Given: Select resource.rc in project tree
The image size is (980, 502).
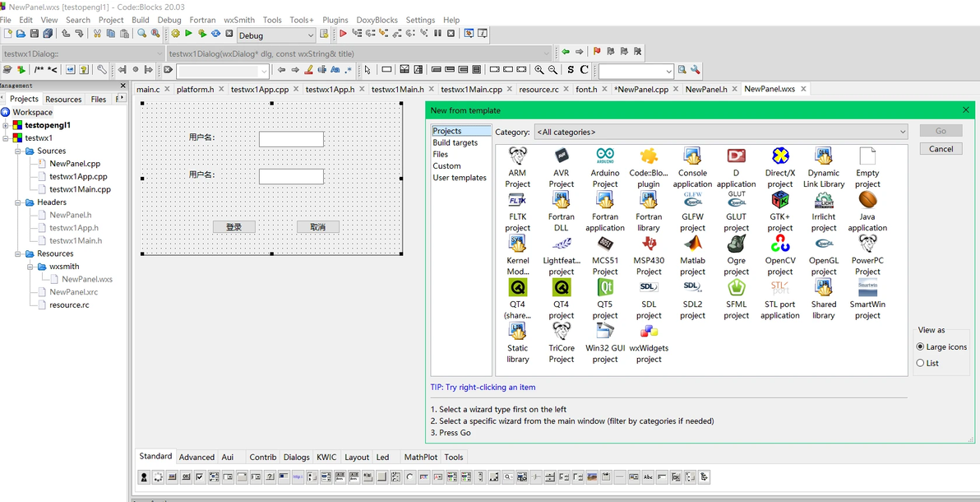Looking at the screenshot, I should (x=69, y=304).
